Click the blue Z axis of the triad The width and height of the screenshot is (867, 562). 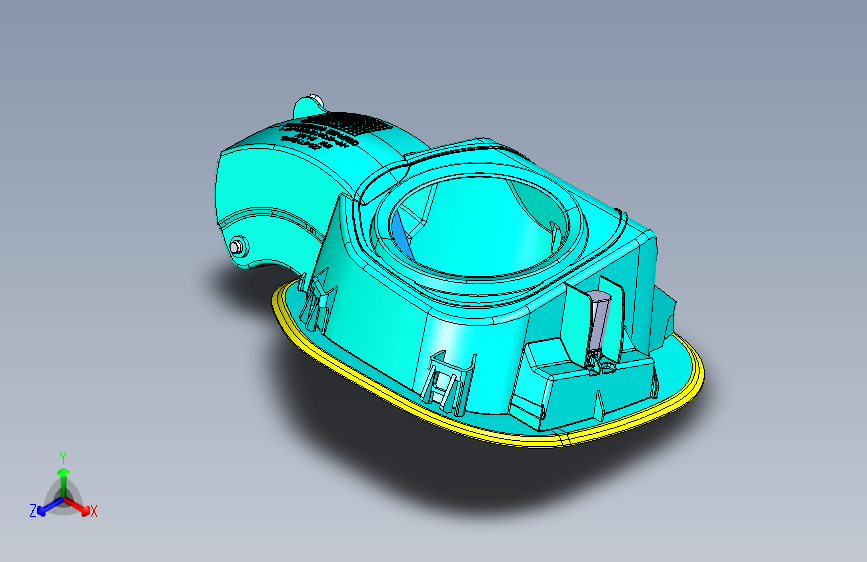[49, 507]
